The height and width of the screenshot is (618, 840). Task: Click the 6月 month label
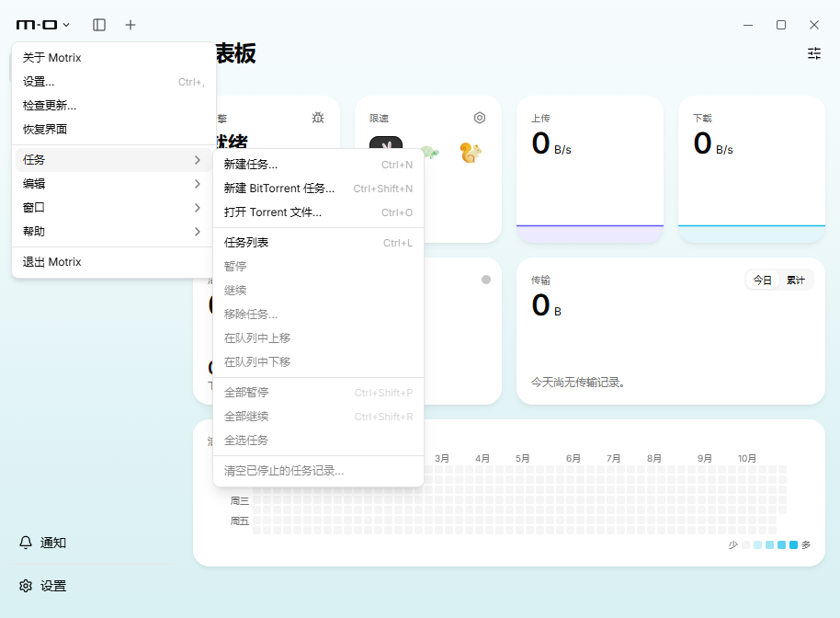point(573,458)
